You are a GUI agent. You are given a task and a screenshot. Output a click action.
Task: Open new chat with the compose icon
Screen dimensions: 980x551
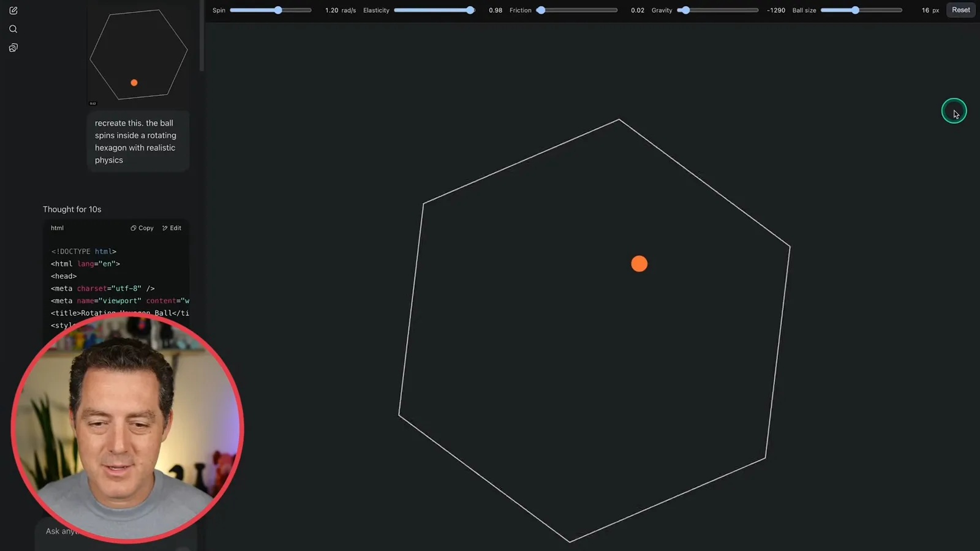click(x=13, y=10)
